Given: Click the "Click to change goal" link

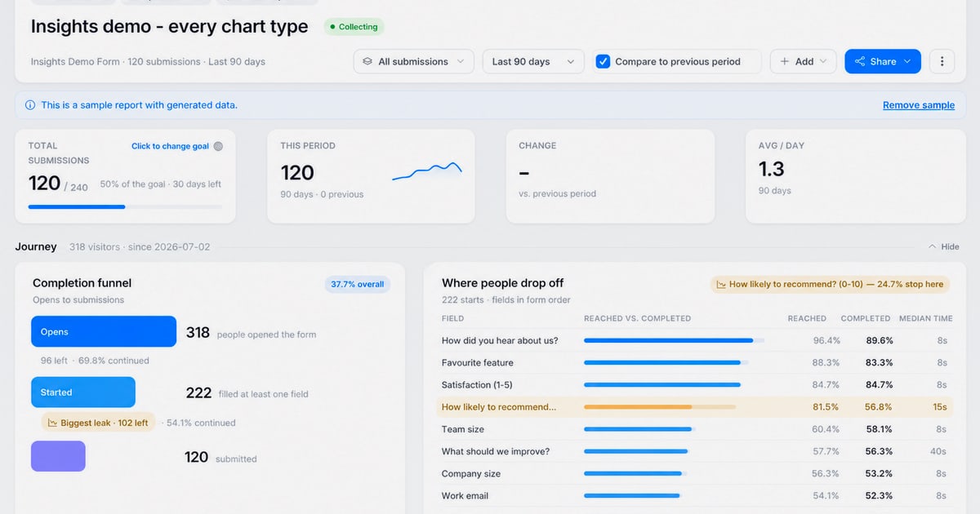Looking at the screenshot, I should pos(170,147).
